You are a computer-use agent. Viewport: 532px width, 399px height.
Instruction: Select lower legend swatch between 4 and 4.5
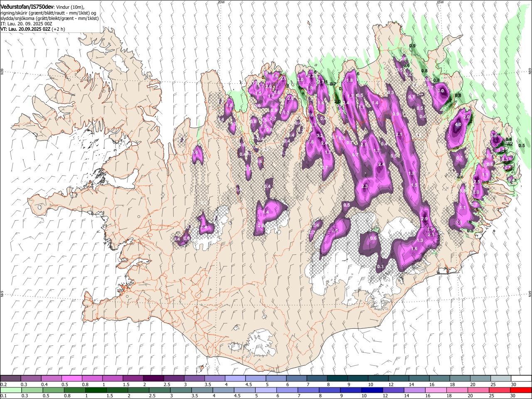tap(223, 390)
